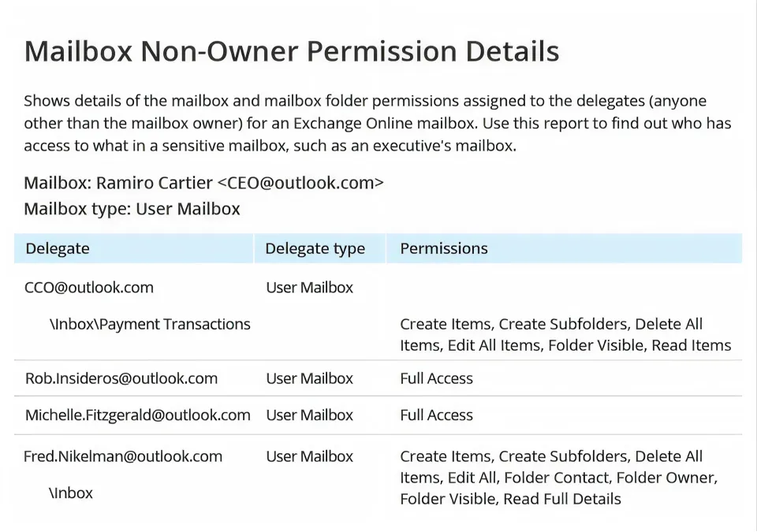Click the Mailbox type: User Mailbox line
Image resolution: width=757 pixels, height=532 pixels.
pyautogui.click(x=132, y=209)
